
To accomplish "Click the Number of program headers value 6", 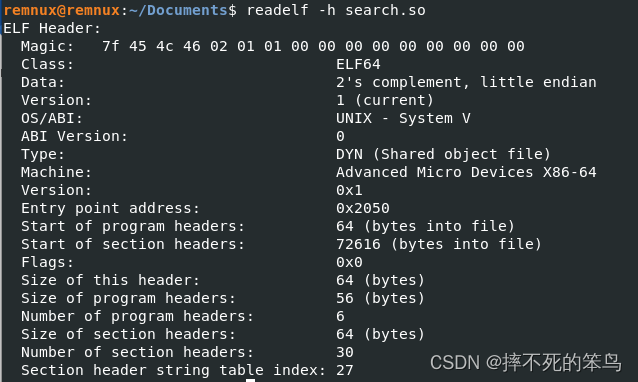I will pyautogui.click(x=341, y=316).
